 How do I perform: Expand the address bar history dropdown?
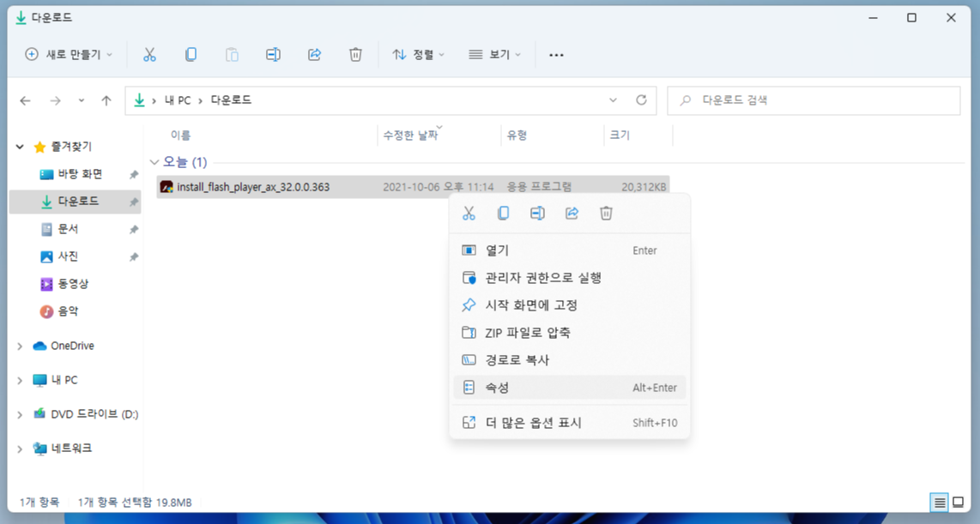613,100
